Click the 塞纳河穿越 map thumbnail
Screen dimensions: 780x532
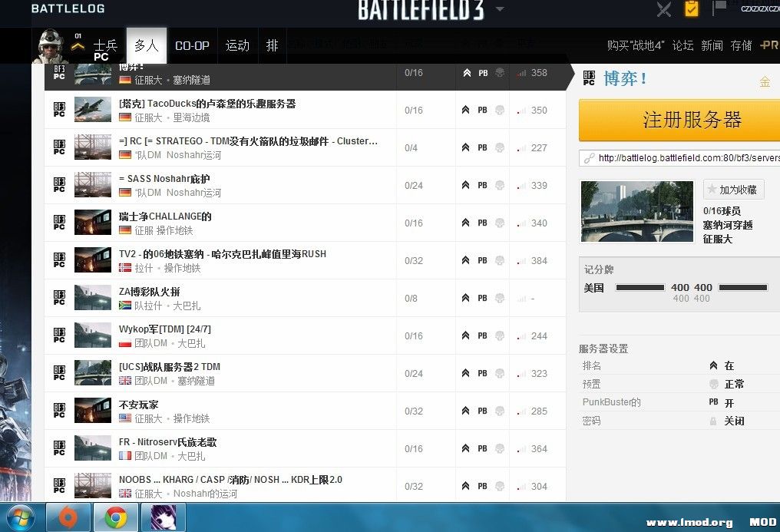pos(636,211)
